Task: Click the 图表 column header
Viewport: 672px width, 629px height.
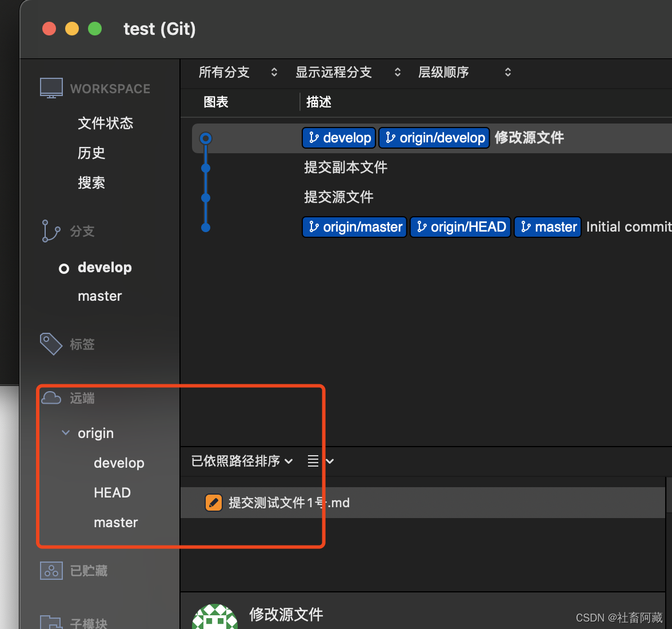Action: [215, 102]
